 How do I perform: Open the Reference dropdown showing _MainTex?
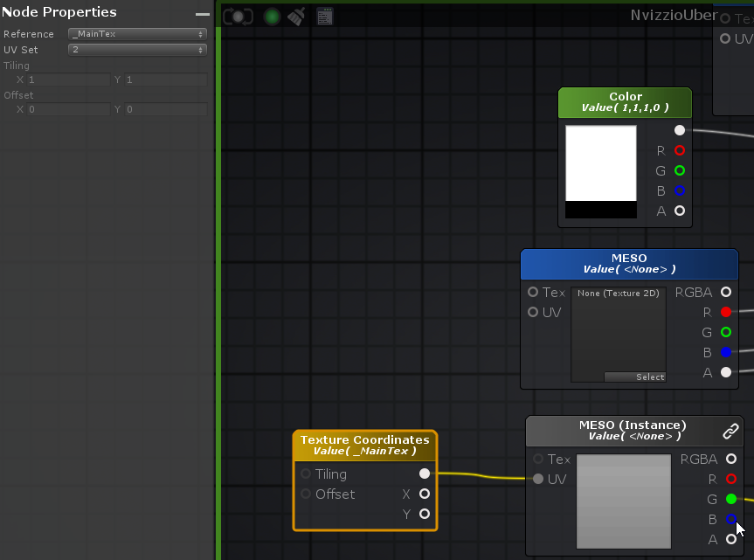point(136,33)
